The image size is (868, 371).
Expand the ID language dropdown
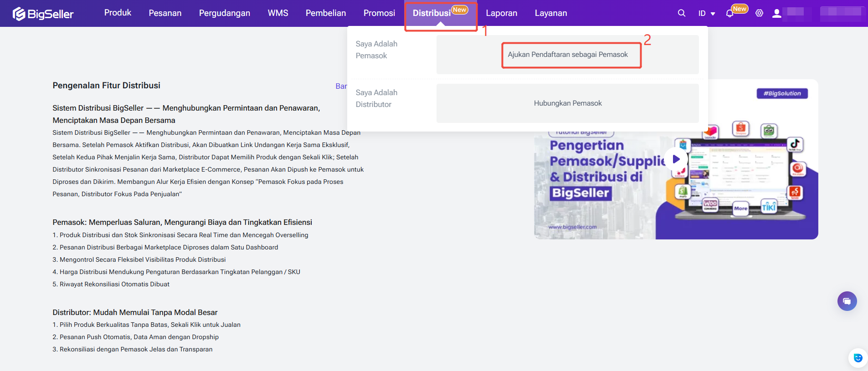(x=706, y=14)
